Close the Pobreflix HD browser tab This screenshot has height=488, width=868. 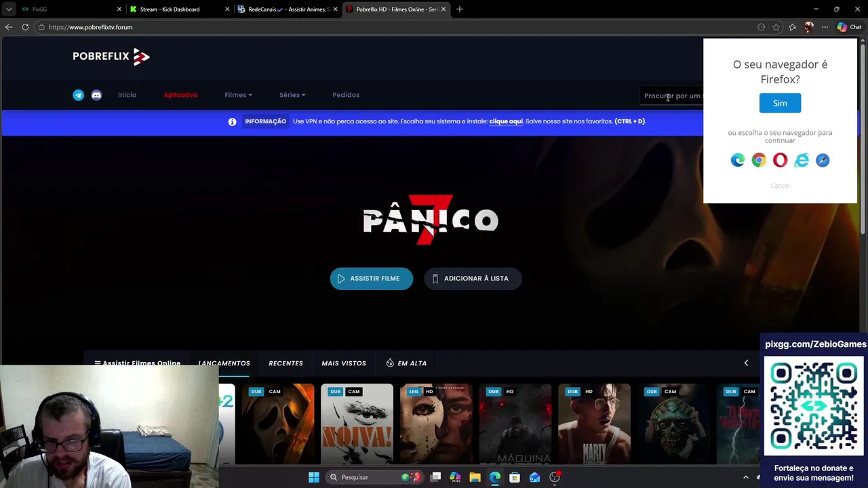tap(443, 9)
